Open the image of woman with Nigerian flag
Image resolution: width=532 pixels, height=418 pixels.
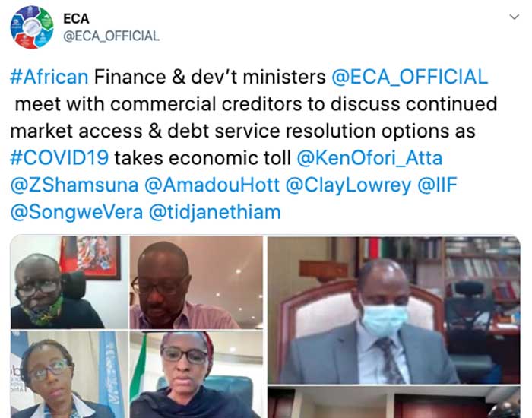point(196,375)
